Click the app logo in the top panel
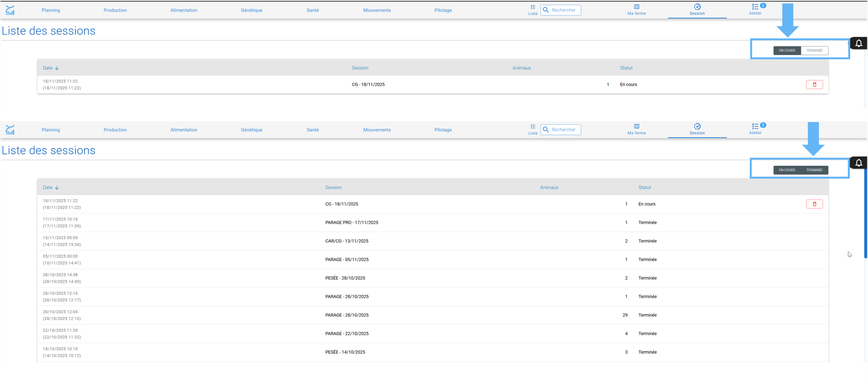The height and width of the screenshot is (377, 868). click(x=10, y=10)
